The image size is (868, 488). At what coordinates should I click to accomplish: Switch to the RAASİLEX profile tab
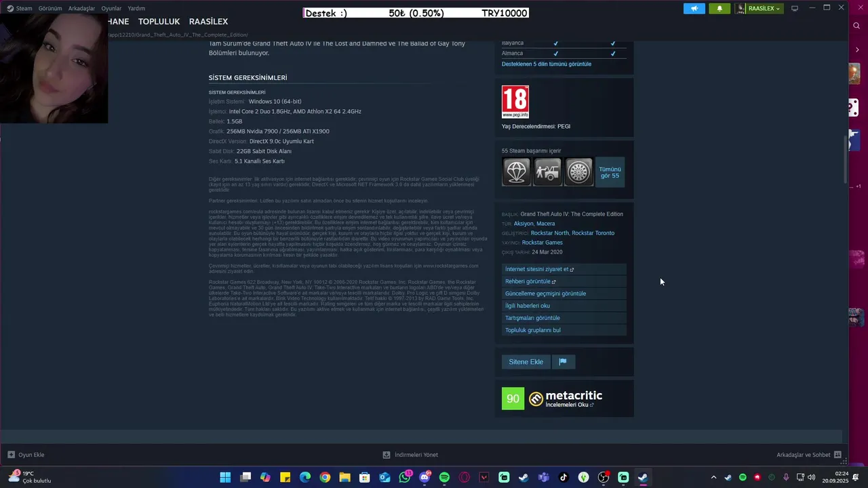(208, 22)
